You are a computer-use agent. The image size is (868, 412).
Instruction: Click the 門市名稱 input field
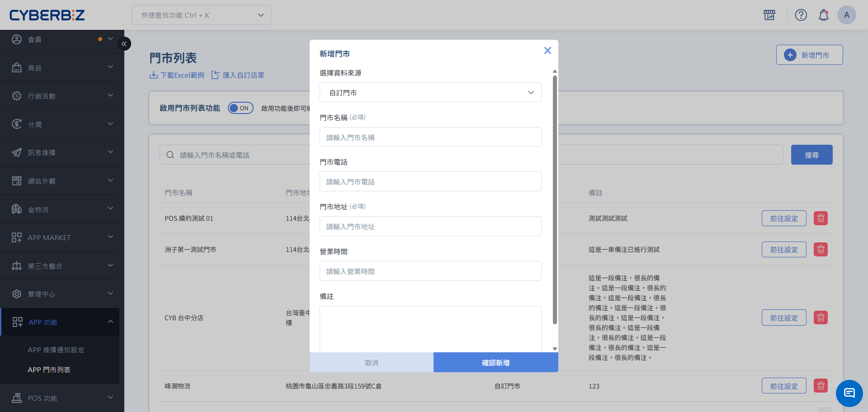tap(430, 137)
